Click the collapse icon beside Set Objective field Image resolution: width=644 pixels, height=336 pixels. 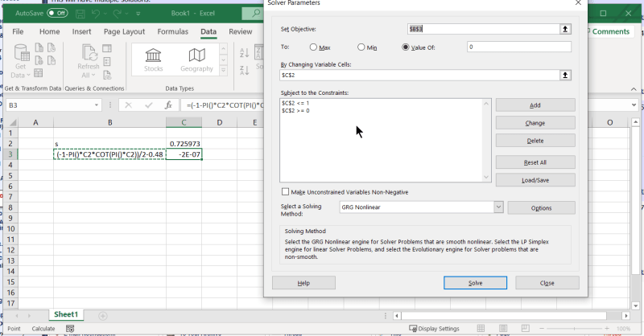point(565,29)
